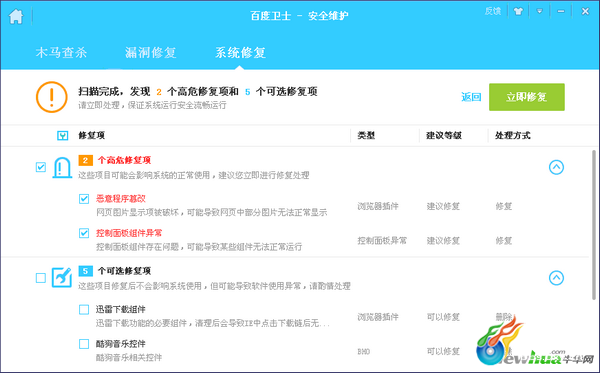
Task: Check the 个可选修复项 group checkbox
Action: 41,278
